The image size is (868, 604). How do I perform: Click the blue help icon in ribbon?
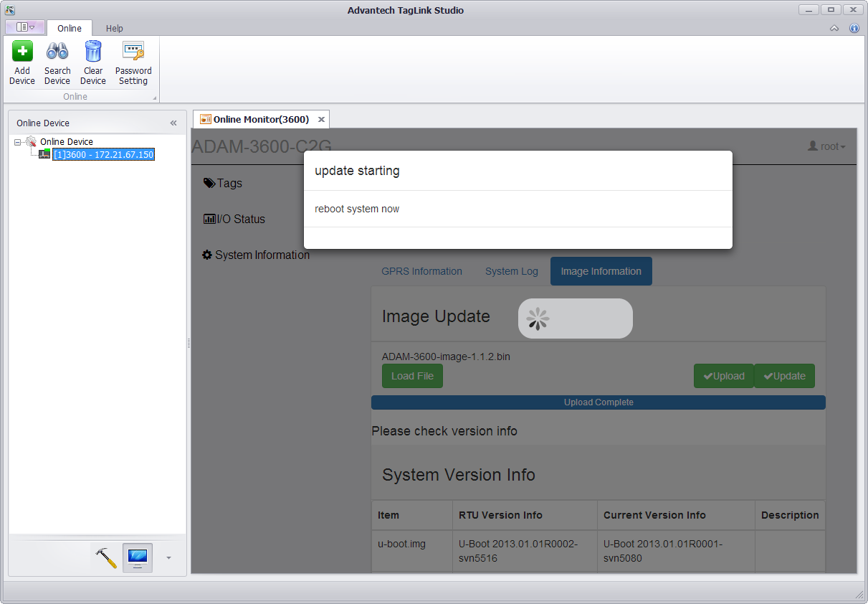click(854, 29)
